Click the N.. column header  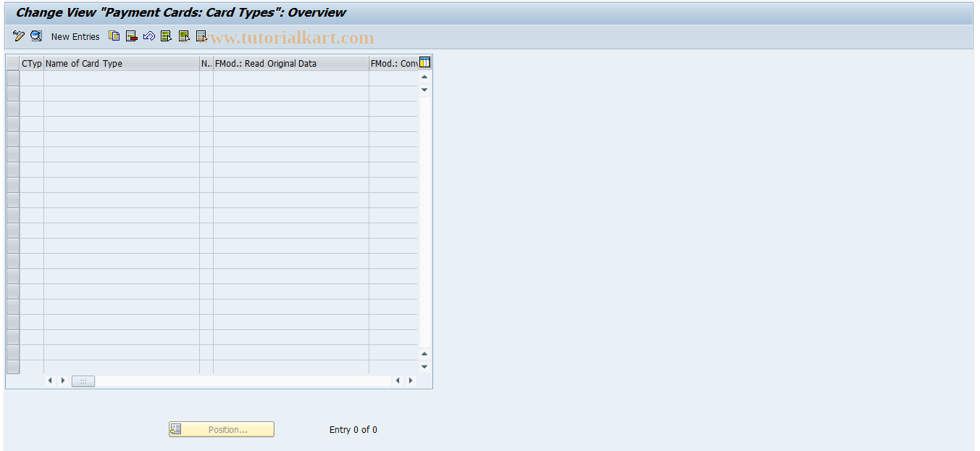click(206, 64)
